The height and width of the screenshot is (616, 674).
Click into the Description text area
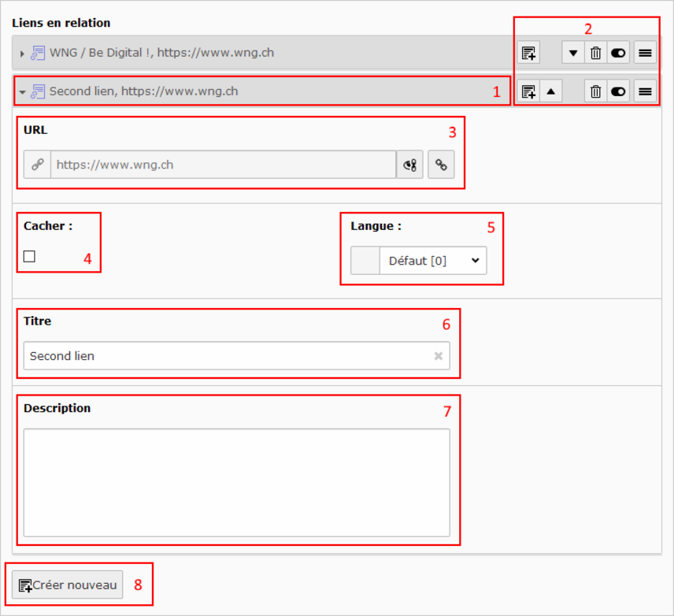pos(236,482)
